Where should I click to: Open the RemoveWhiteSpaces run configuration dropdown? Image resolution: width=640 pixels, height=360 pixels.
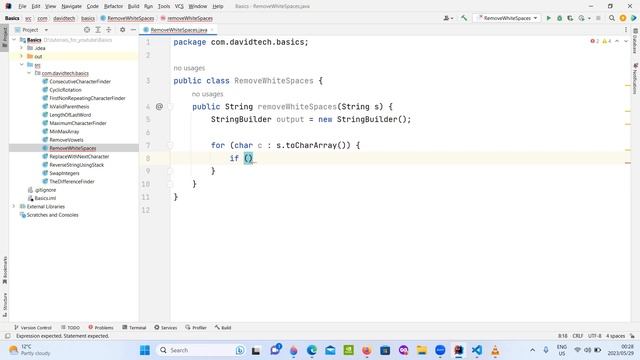tap(506, 18)
